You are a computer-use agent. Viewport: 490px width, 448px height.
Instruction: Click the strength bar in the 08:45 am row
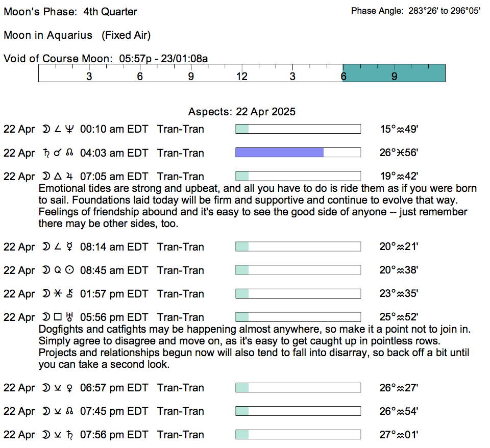[298, 270]
